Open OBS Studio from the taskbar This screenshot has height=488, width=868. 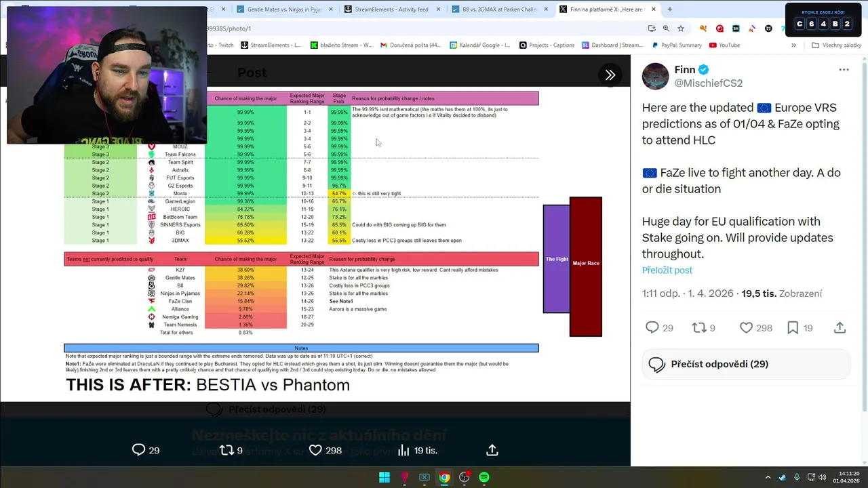point(465,477)
